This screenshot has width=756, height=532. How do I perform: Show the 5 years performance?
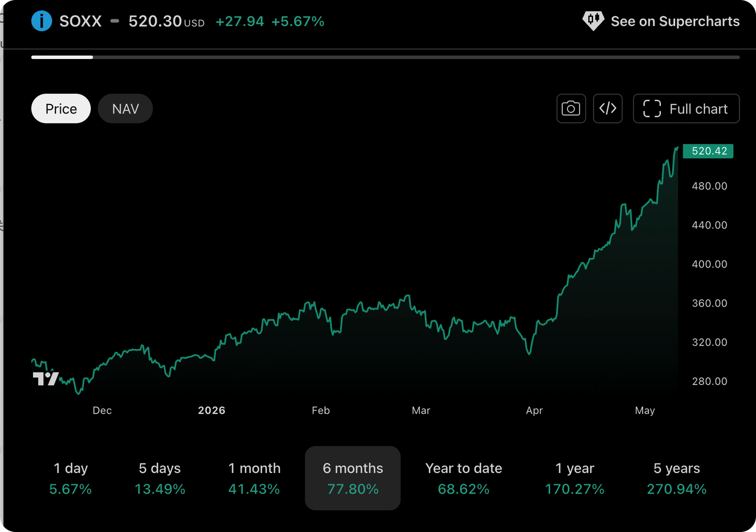pyautogui.click(x=677, y=478)
